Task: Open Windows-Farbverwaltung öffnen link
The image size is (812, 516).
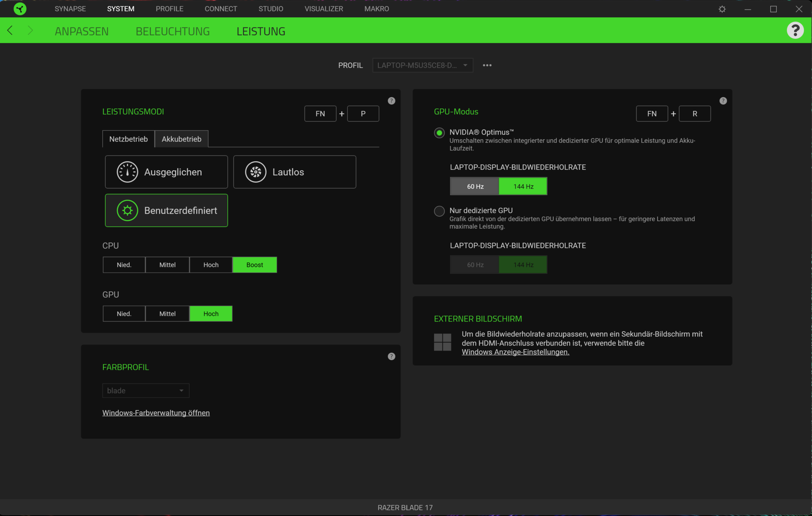Action: 156,413
